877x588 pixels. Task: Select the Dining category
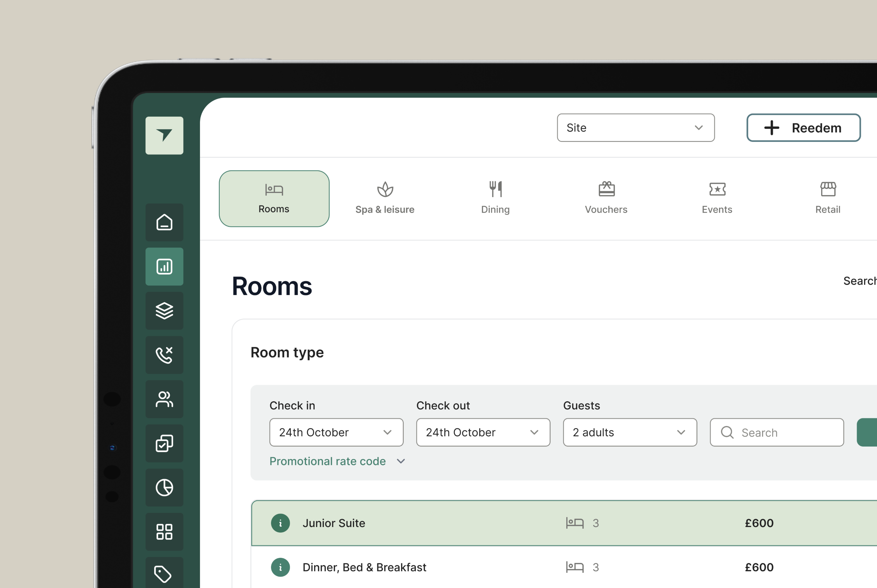(x=495, y=198)
